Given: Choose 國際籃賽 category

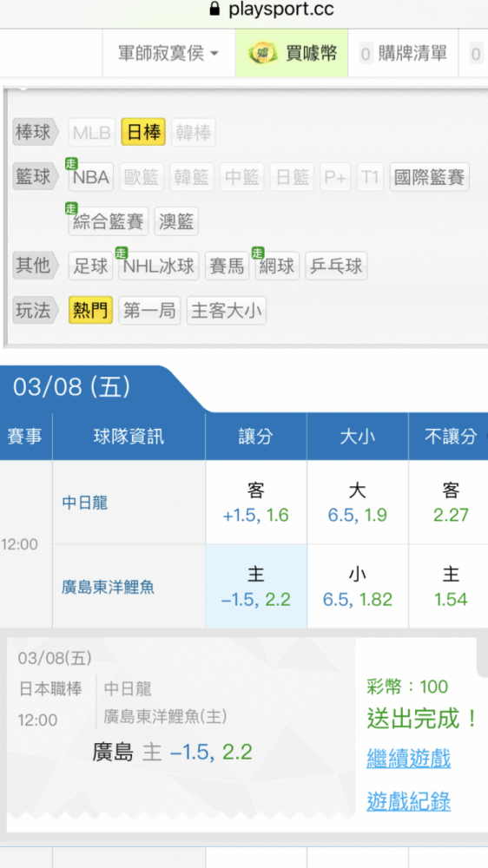Looking at the screenshot, I should pyautogui.click(x=429, y=177).
